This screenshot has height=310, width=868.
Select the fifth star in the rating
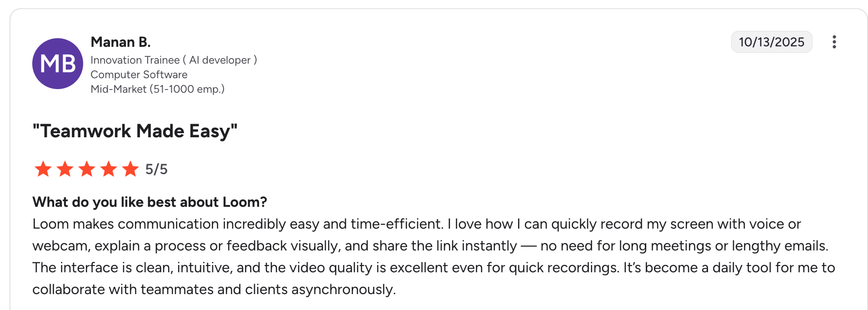[130, 169]
